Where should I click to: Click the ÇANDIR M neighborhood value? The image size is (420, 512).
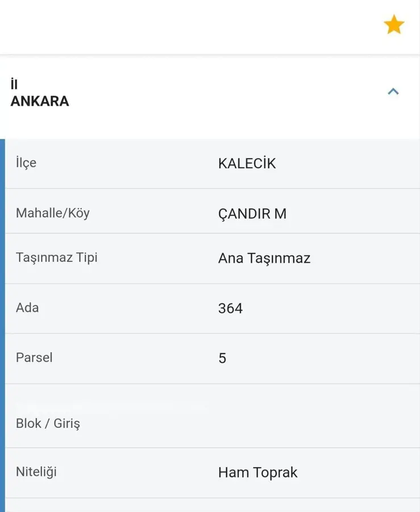tap(252, 214)
